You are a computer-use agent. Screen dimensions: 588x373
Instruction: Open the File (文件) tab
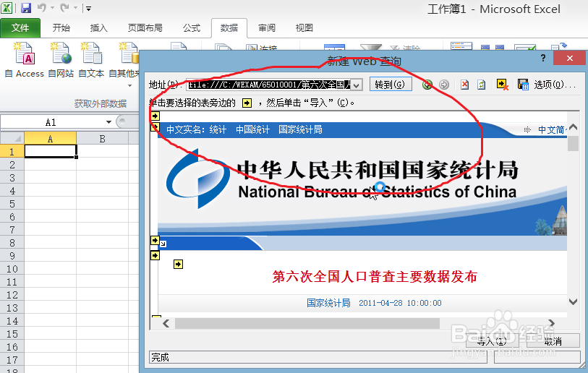[x=20, y=27]
